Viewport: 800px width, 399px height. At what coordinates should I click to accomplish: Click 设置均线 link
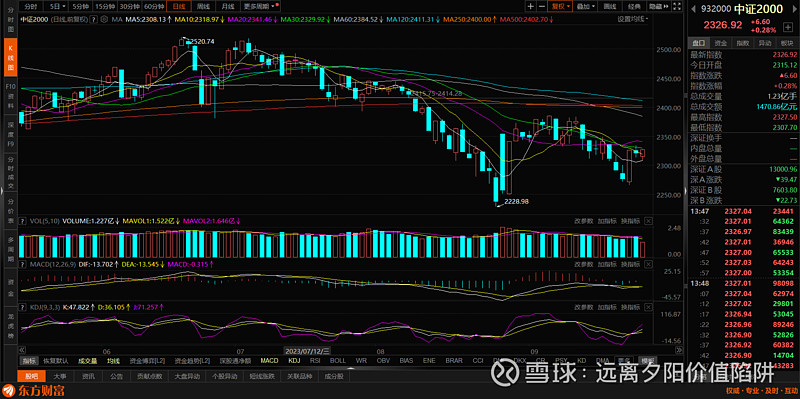click(x=631, y=19)
